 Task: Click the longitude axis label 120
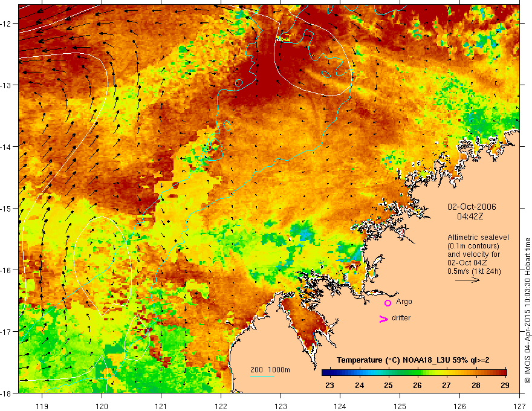click(102, 406)
